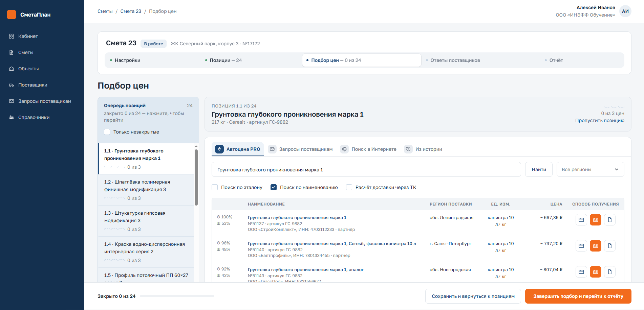Enable the Только незакрытые checkbox
Screen dimensions: 644x310
[x=107, y=132]
